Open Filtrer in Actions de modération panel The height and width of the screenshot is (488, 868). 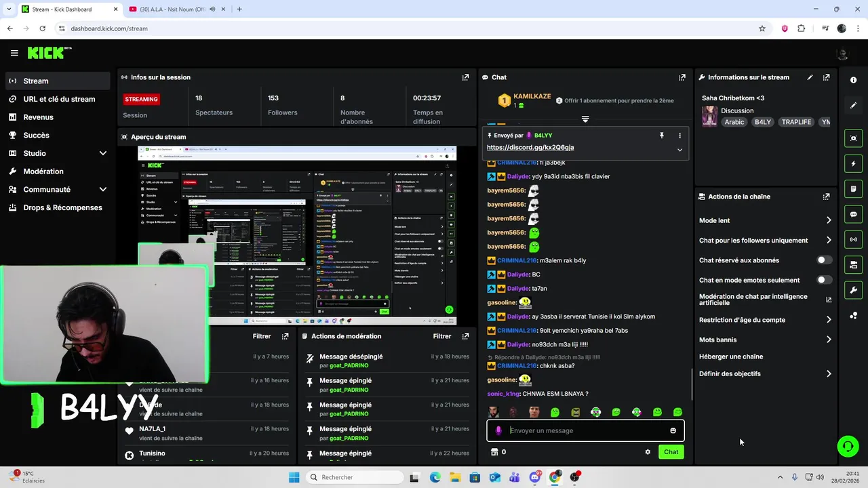(x=442, y=336)
